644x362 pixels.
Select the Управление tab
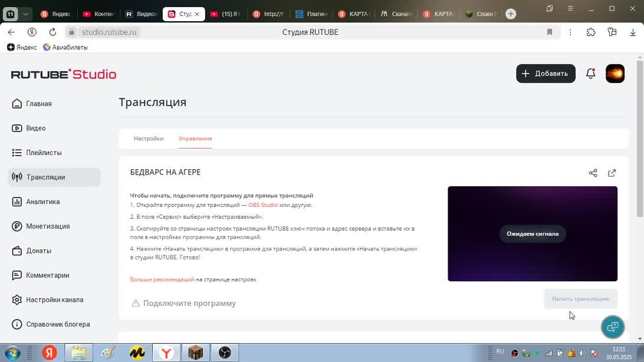pos(196,139)
